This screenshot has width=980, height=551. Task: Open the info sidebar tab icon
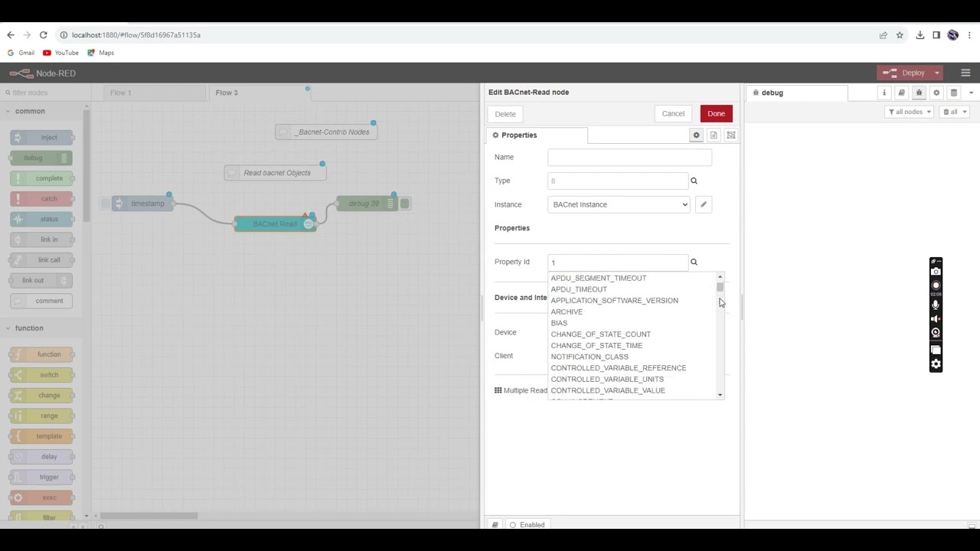click(884, 93)
